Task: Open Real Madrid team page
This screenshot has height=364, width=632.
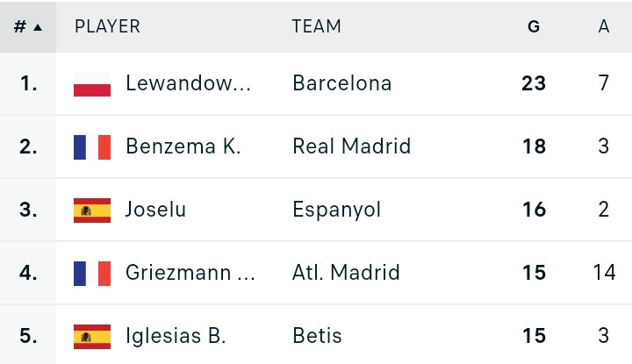Action: click(352, 146)
